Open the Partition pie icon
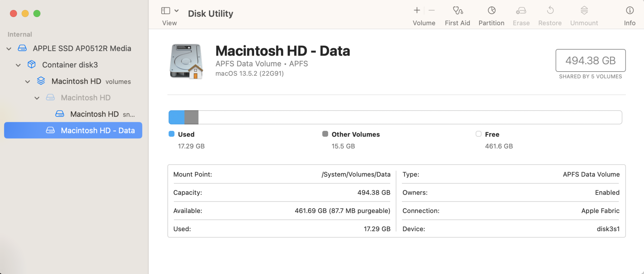The height and width of the screenshot is (274, 644). 492,10
